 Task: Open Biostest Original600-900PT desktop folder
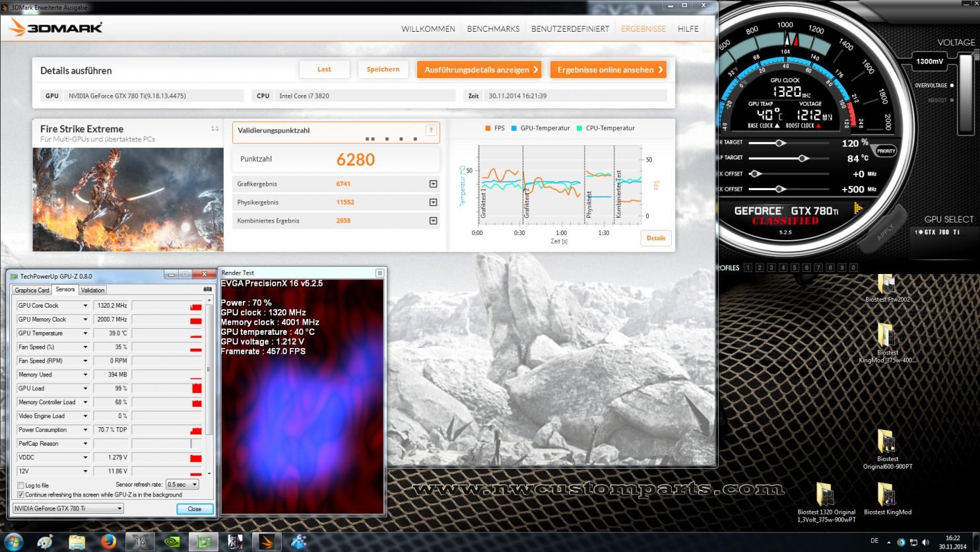point(887,450)
